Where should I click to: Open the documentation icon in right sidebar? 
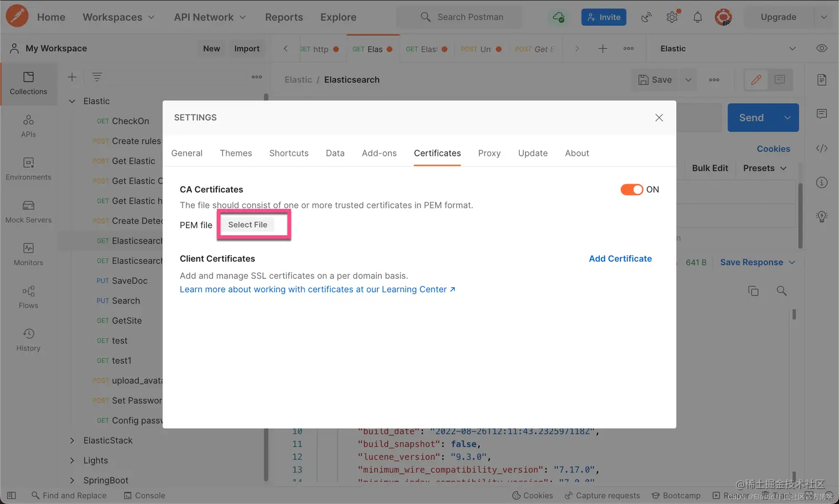[822, 80]
